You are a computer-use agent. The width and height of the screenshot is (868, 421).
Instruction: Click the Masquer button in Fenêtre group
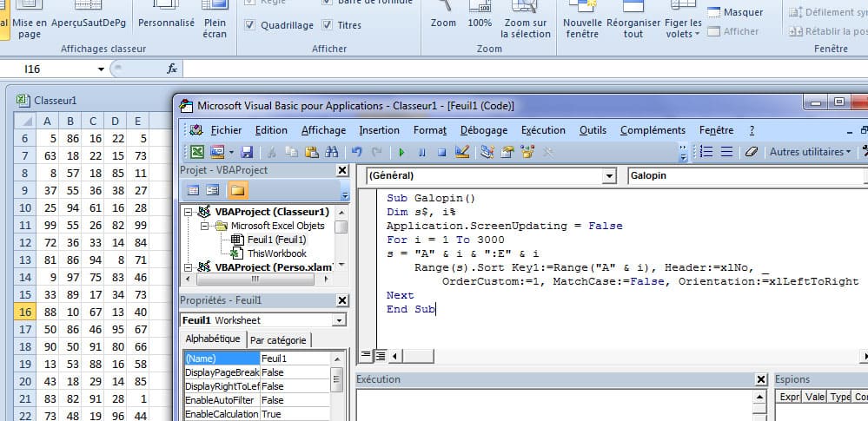(735, 13)
